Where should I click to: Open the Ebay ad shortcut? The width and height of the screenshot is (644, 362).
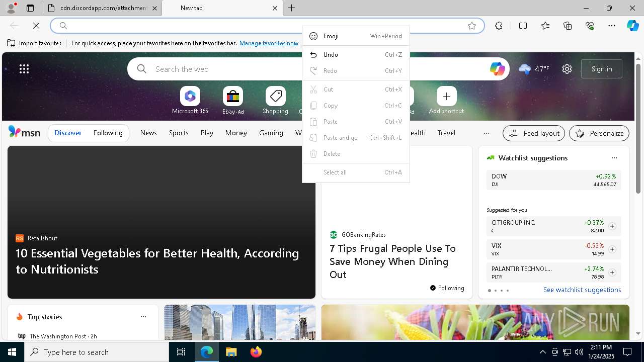tap(233, 101)
